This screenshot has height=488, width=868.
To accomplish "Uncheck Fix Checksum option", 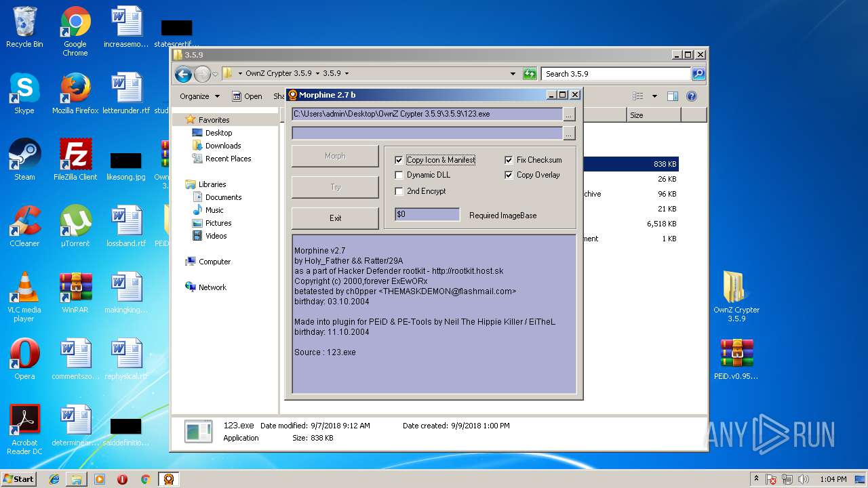I will click(x=509, y=160).
